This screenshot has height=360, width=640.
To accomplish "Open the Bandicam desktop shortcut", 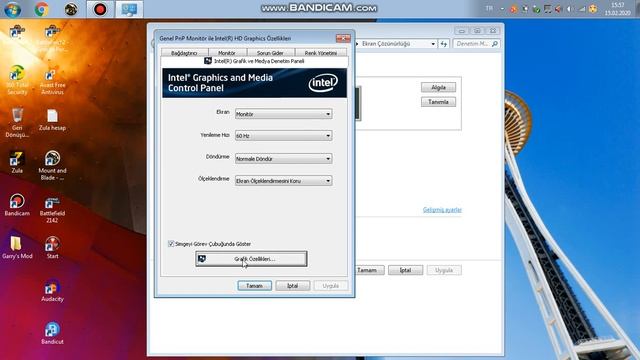I will pos(17,205).
